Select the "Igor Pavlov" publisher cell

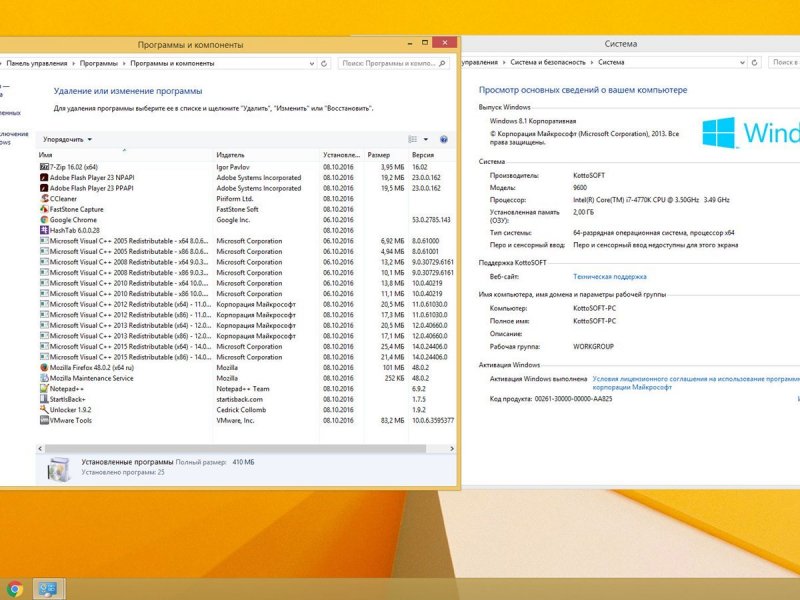coord(233,167)
